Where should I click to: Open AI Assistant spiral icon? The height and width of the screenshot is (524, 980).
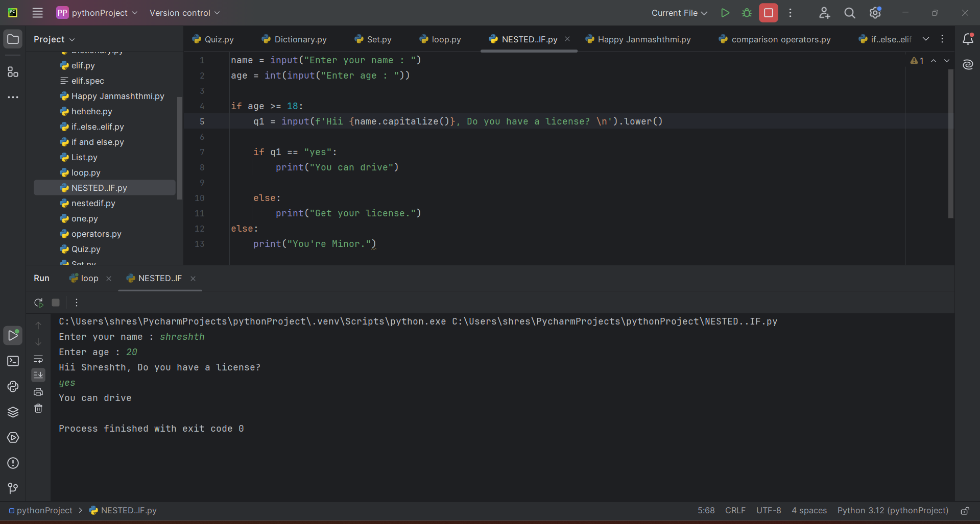(968, 64)
